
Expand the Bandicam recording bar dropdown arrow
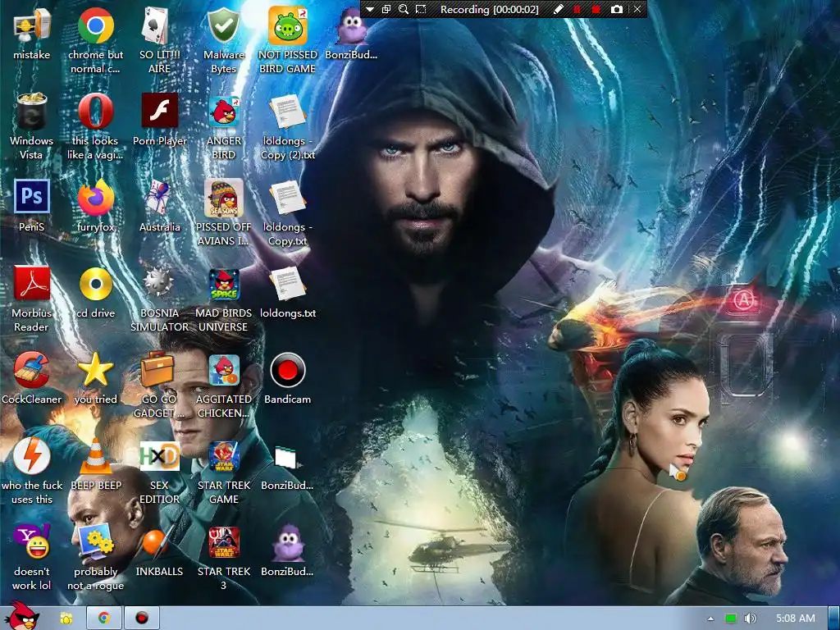[370, 9]
